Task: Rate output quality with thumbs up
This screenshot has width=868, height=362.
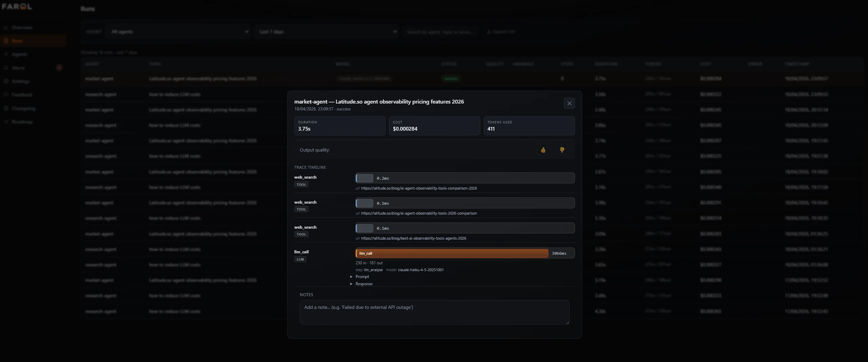Action: 543,150
